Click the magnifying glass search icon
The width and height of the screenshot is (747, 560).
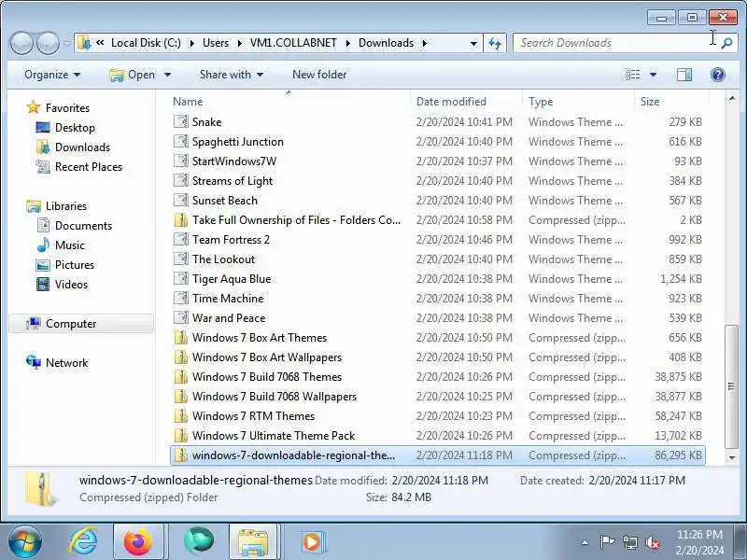click(726, 43)
